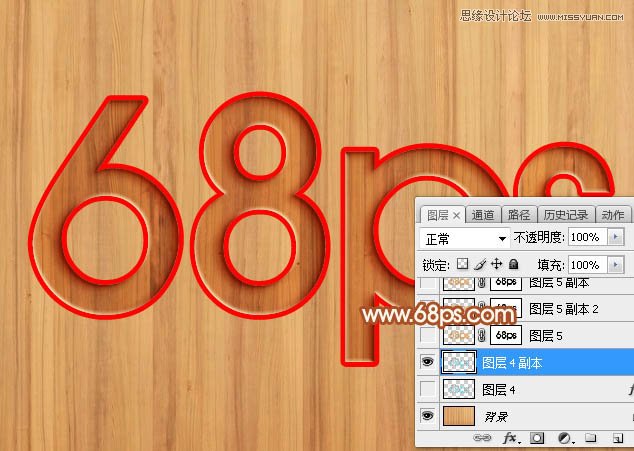Select the 图层 4 副本 layer name
This screenshot has width=634, height=451.
tap(512, 363)
